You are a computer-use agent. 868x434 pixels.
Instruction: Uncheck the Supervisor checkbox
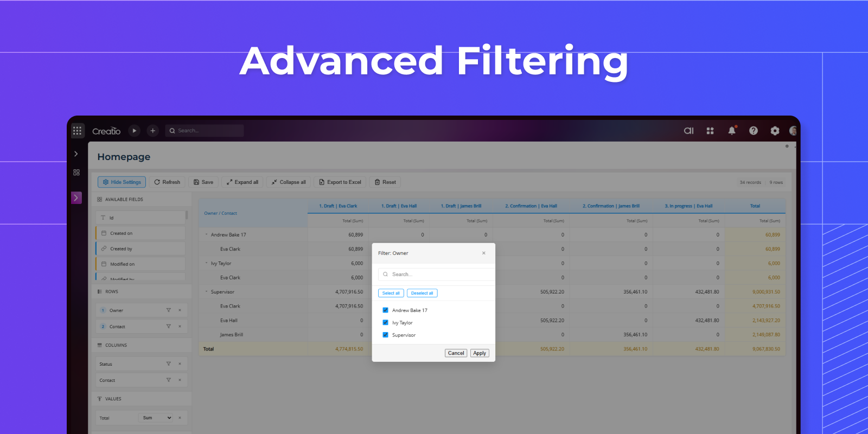(385, 335)
